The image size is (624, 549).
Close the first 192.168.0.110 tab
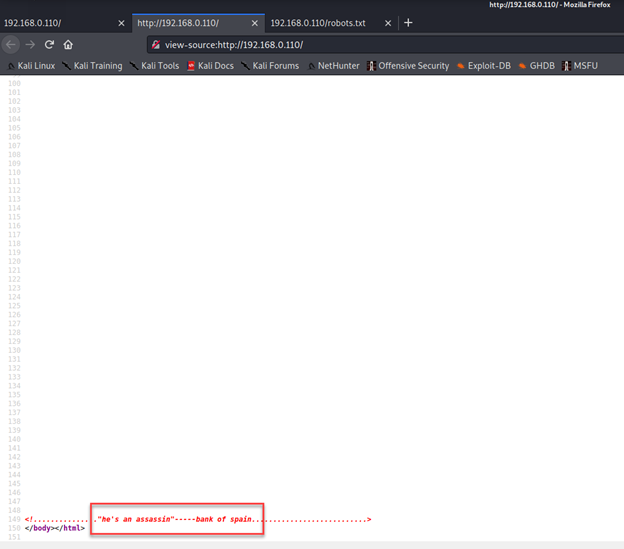pyautogui.click(x=122, y=22)
